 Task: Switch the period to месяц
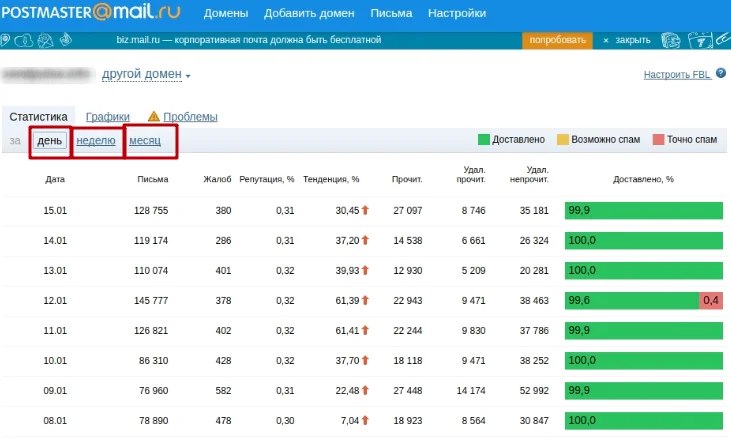pos(145,141)
